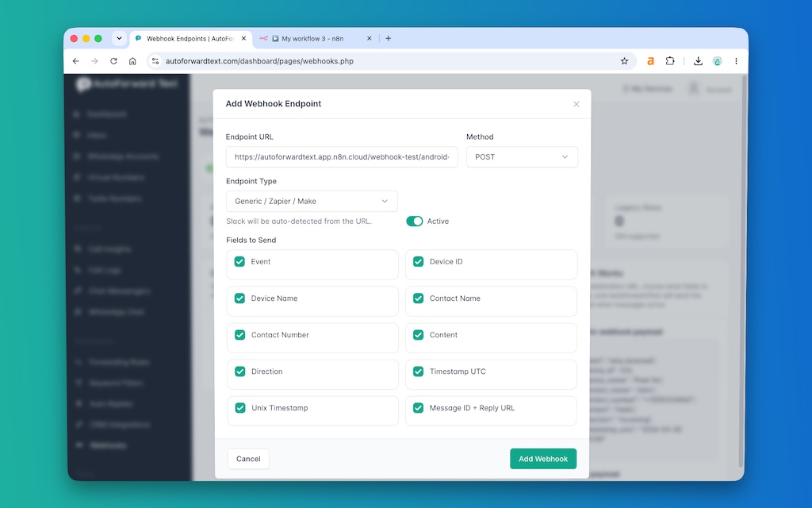Image resolution: width=812 pixels, height=508 pixels.
Task: Bookmark this page with the star
Action: [x=625, y=61]
